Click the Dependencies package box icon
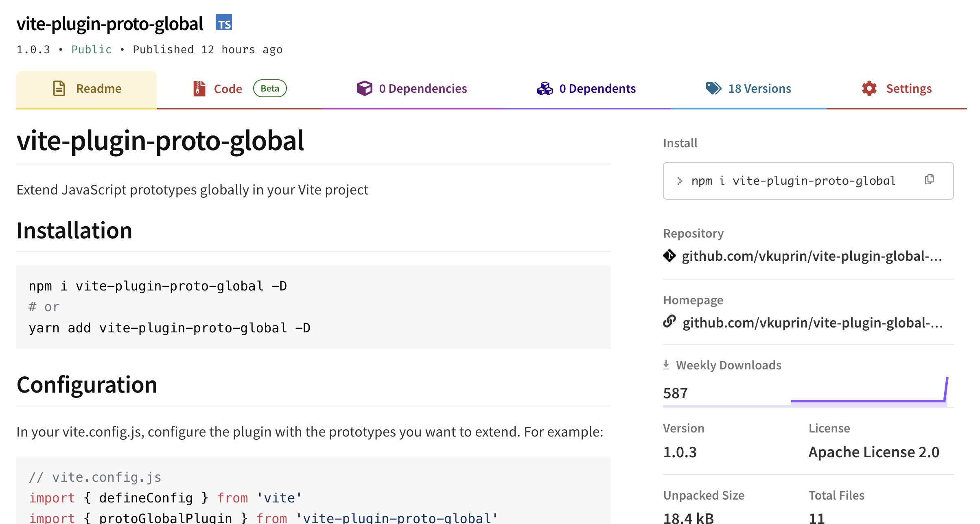980x524 pixels. [x=364, y=88]
